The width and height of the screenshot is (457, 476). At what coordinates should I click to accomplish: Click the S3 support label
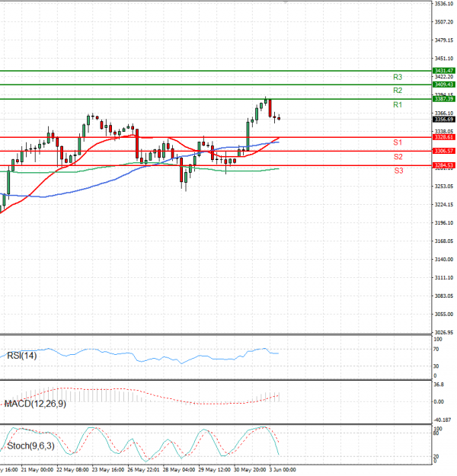click(398, 171)
